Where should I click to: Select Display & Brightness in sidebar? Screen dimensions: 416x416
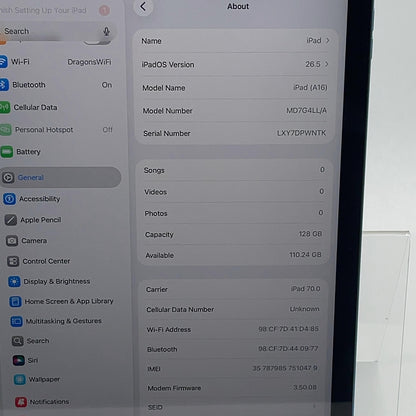pos(57,282)
